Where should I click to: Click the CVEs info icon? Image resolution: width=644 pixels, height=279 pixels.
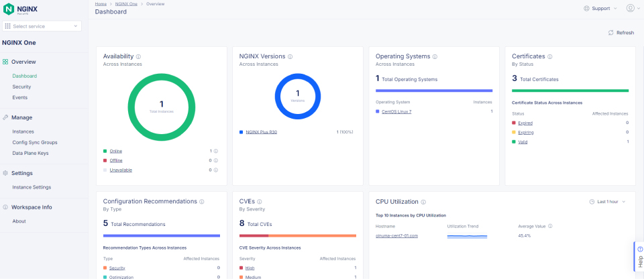260,202
